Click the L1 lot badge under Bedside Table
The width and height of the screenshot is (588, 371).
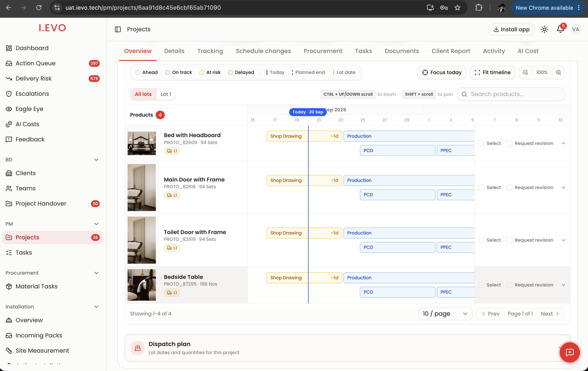(x=172, y=293)
